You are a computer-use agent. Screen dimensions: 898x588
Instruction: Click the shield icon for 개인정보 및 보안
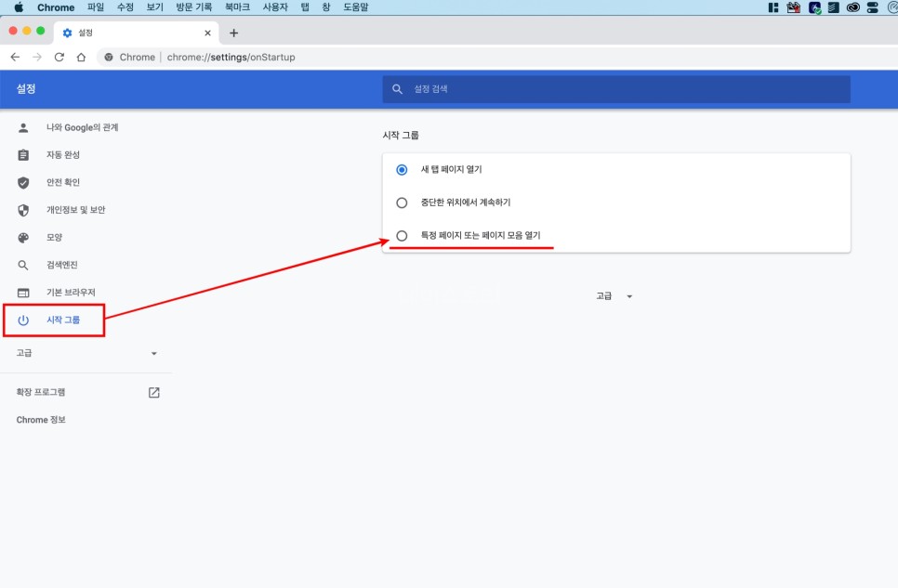pos(23,210)
